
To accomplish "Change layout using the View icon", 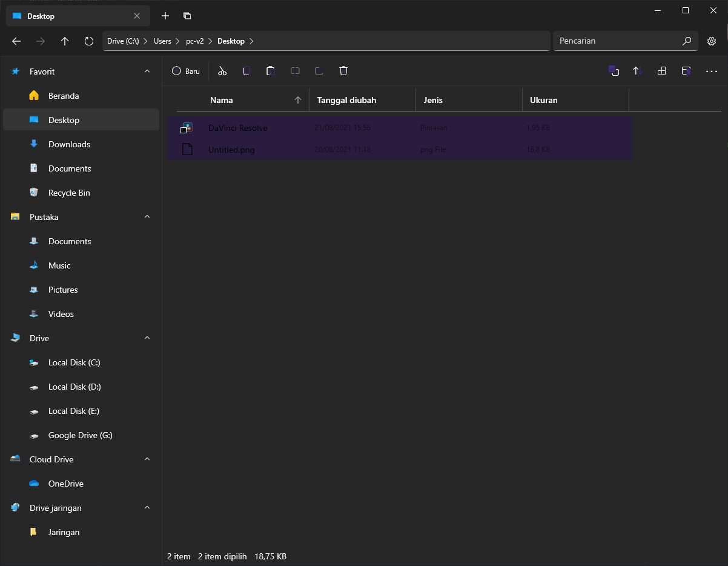I will (661, 71).
